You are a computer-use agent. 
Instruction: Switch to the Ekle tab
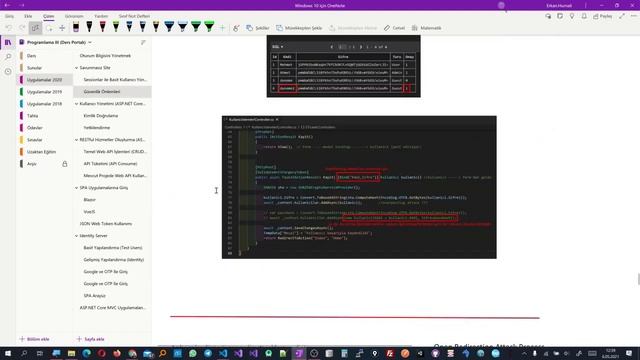(28, 16)
